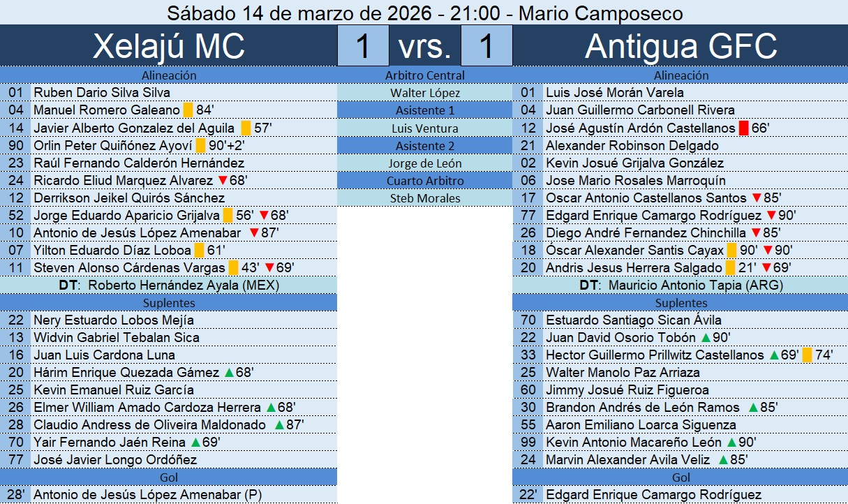The height and width of the screenshot is (504, 848).
Task: Click the green arrow beside Juan David Osorio Tobón
Action: [706, 338]
